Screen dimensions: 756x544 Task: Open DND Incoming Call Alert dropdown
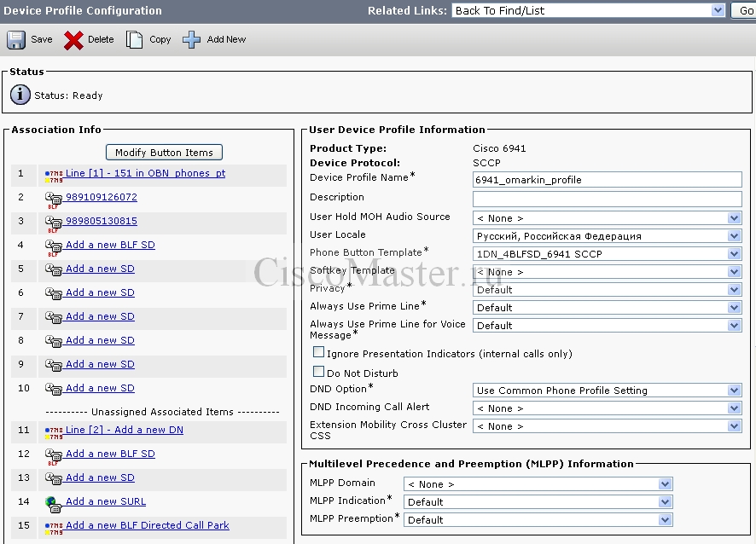(x=607, y=408)
